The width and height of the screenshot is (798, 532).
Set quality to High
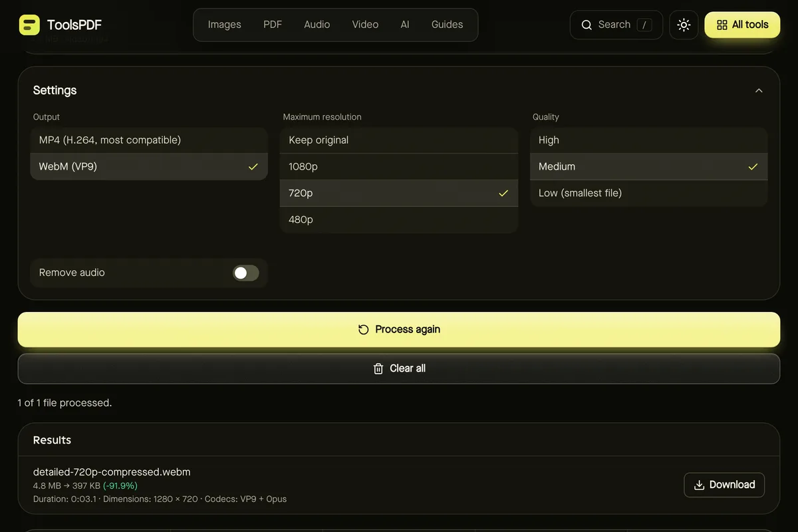649,140
